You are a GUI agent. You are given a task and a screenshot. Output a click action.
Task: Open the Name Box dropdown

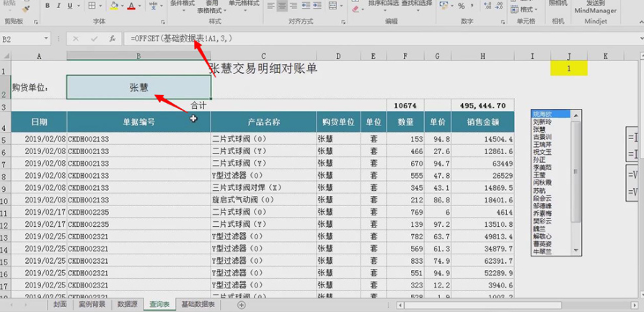tap(46, 39)
